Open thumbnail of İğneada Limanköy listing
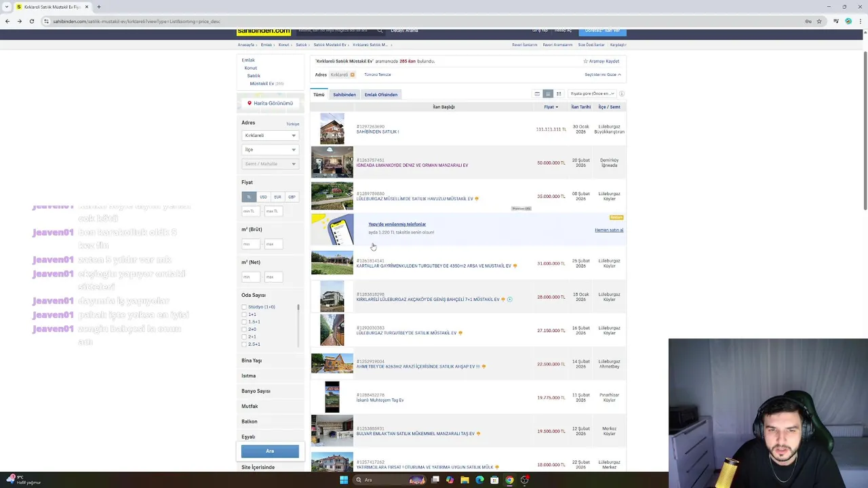 [x=332, y=163]
